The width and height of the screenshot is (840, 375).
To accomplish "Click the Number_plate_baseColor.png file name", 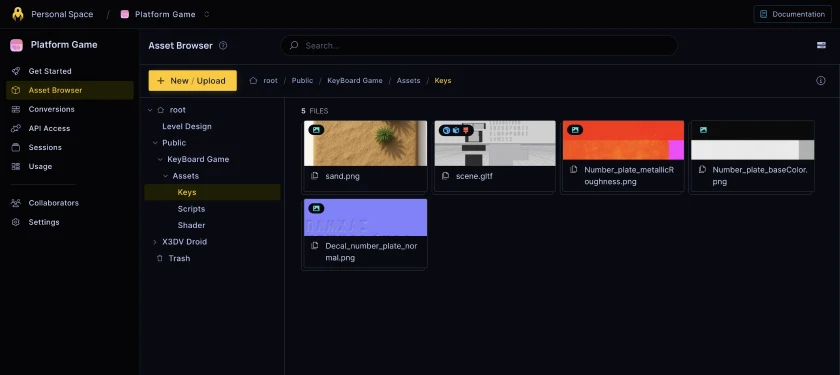I will [760, 176].
